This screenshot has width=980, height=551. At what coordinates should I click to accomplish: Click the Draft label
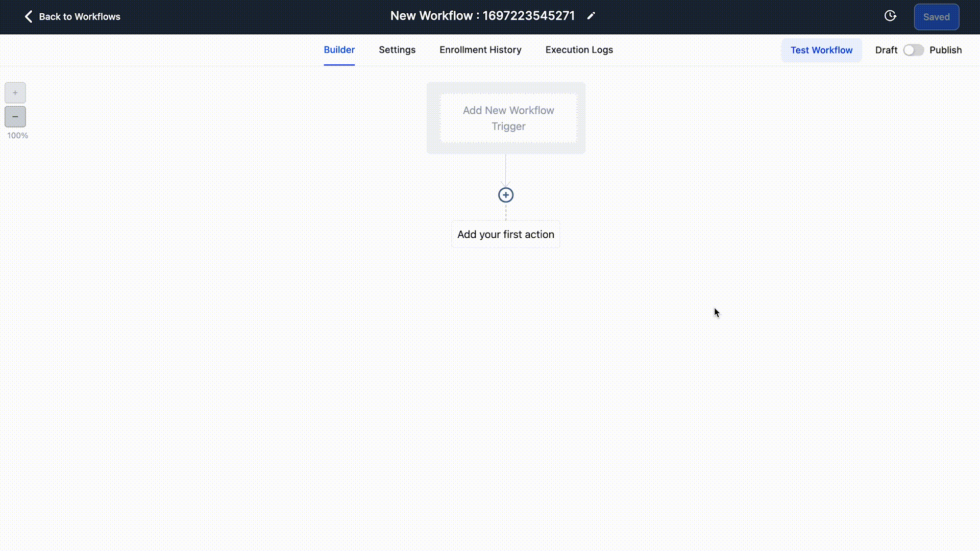tap(886, 50)
